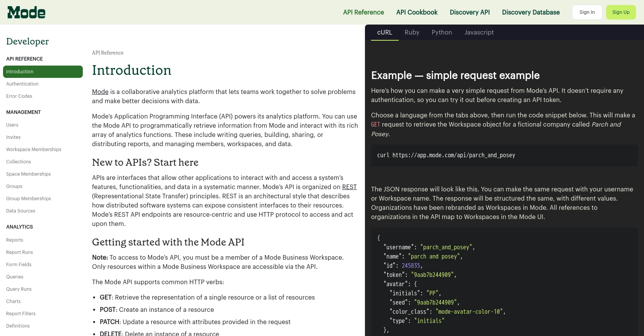Click the "New to APIs? Start here" heading

click(145, 162)
